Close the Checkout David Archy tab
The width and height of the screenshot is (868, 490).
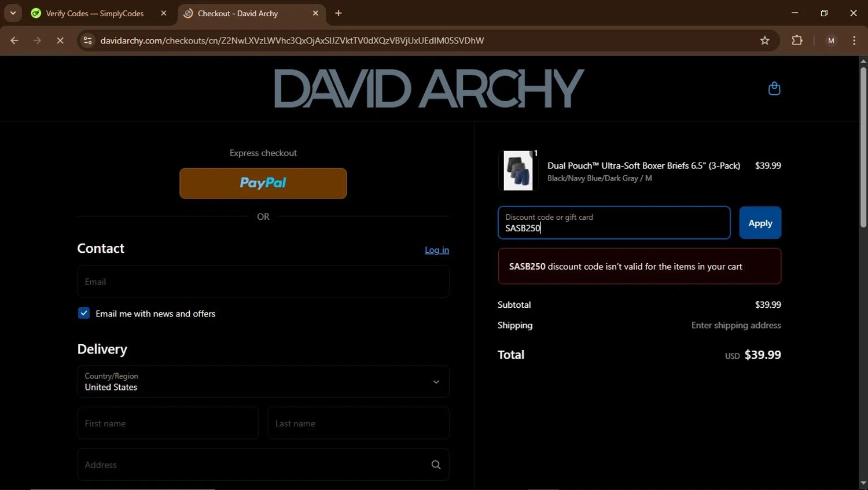[315, 13]
